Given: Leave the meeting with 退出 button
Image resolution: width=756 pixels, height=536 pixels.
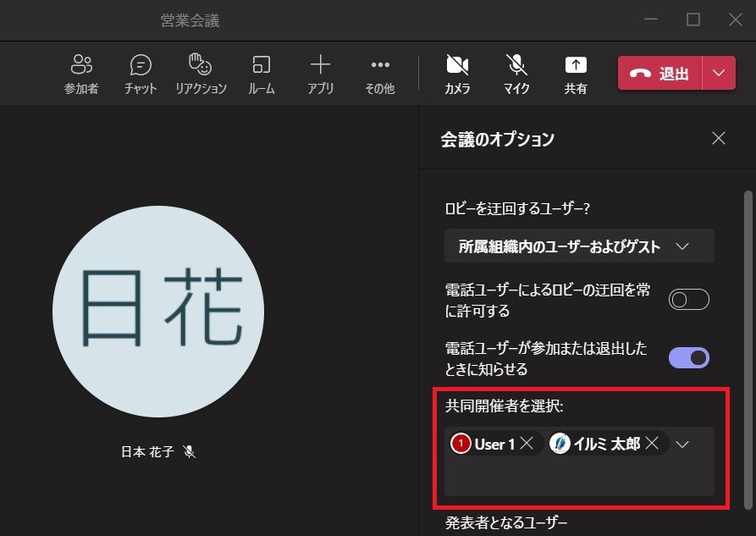Looking at the screenshot, I should 659,74.
